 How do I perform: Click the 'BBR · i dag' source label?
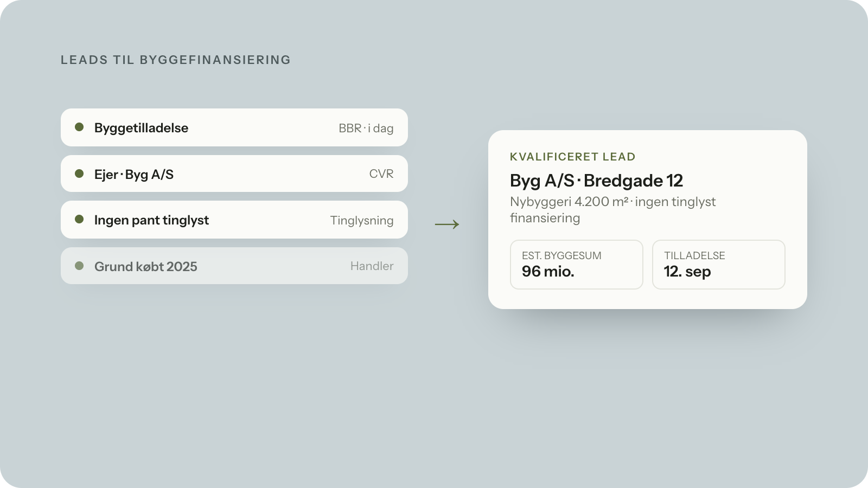click(366, 128)
